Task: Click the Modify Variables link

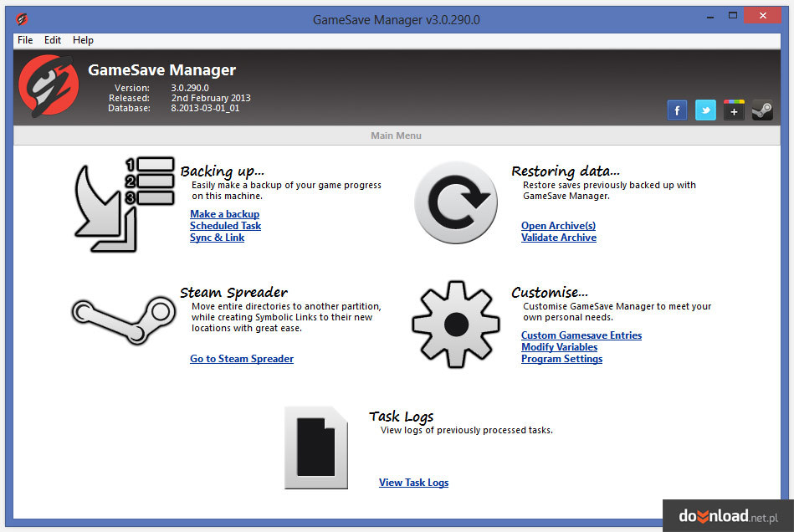Action: [x=560, y=347]
